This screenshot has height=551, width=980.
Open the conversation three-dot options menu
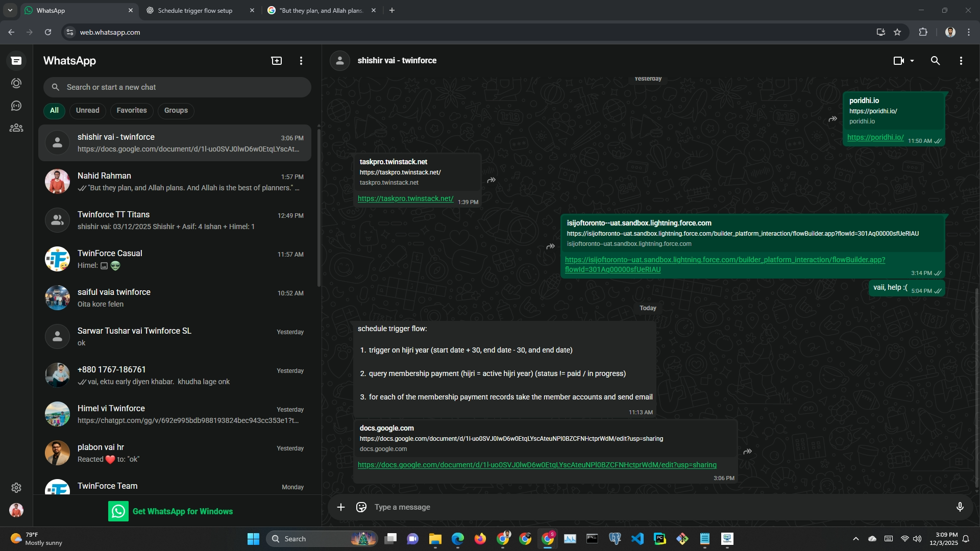coord(961,61)
